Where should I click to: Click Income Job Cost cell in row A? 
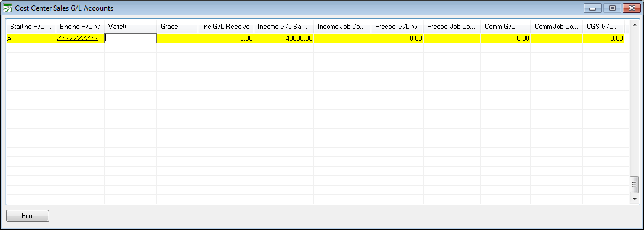coord(342,38)
